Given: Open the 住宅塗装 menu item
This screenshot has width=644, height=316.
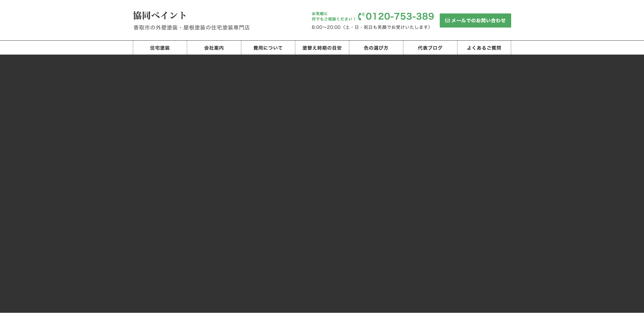Looking at the screenshot, I should 160,48.
